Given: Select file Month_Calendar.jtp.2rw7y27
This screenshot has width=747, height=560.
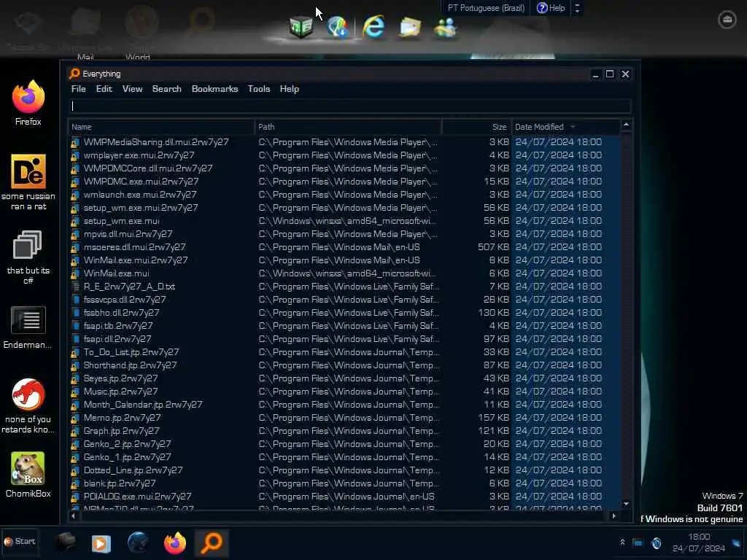Looking at the screenshot, I should click(x=142, y=405).
